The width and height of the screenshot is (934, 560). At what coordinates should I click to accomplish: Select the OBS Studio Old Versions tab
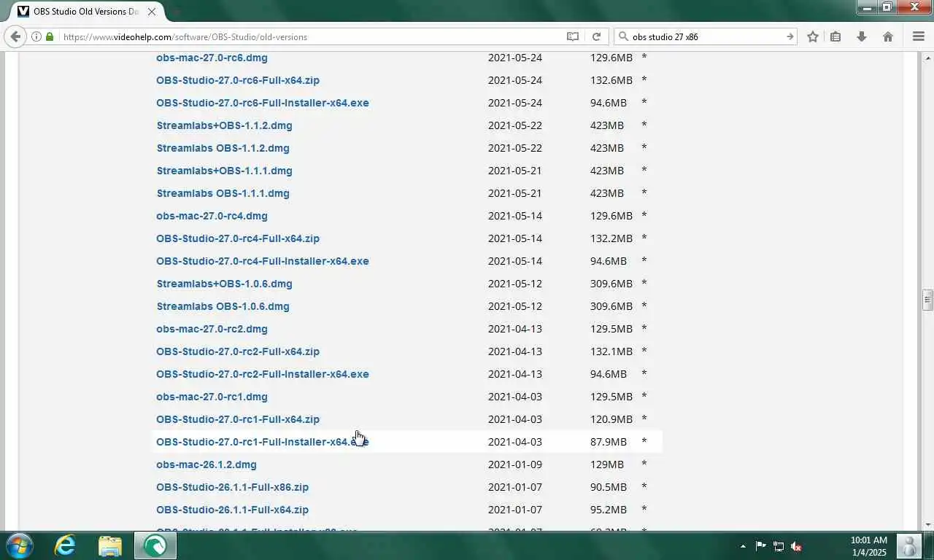click(88, 11)
